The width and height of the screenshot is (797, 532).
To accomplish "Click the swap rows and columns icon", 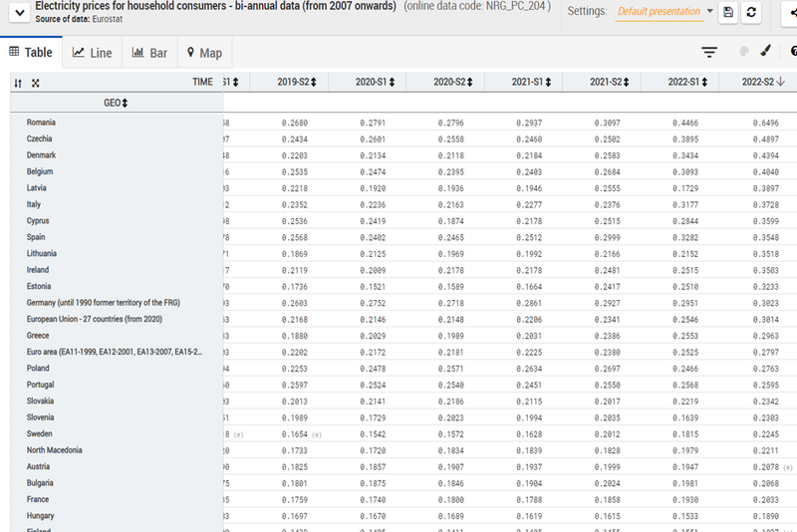I will click(x=18, y=83).
